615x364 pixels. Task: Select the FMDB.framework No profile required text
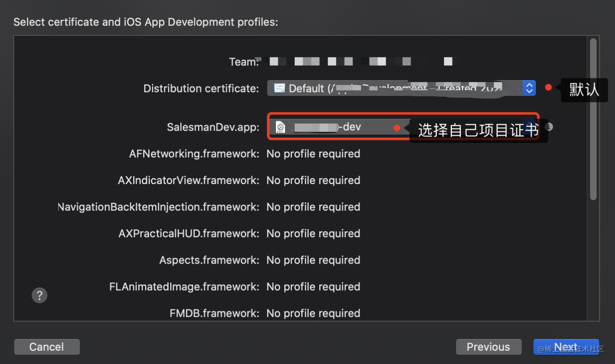[x=313, y=313]
